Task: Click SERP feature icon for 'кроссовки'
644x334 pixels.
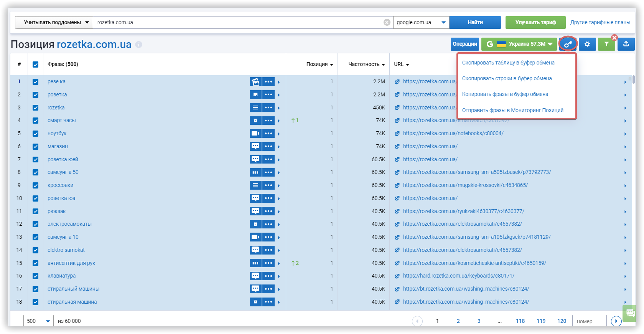Action: pos(255,185)
